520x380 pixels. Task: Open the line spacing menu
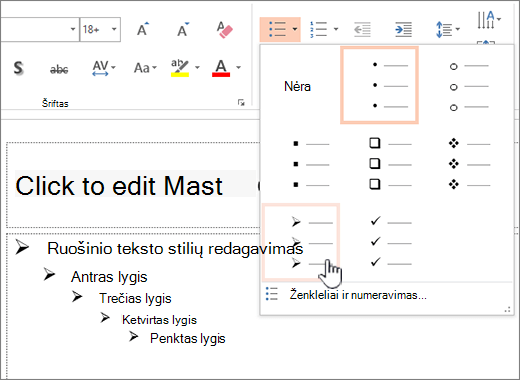pyautogui.click(x=447, y=29)
